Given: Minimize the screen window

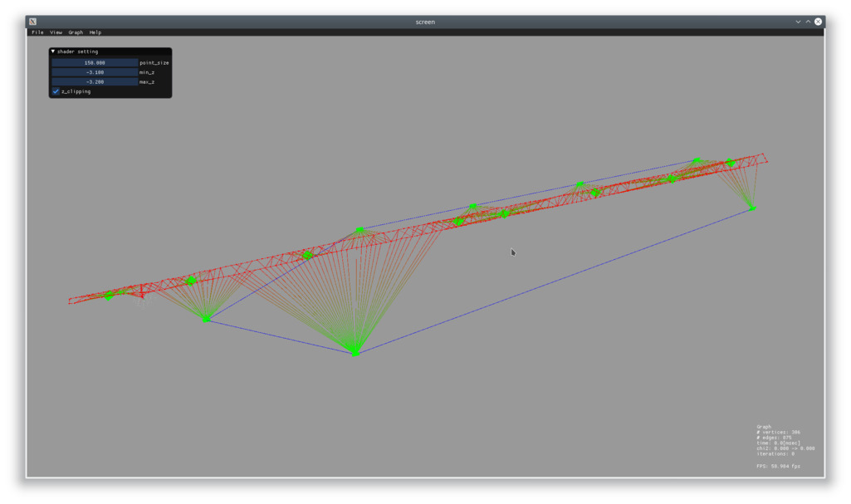Looking at the screenshot, I should (x=798, y=22).
